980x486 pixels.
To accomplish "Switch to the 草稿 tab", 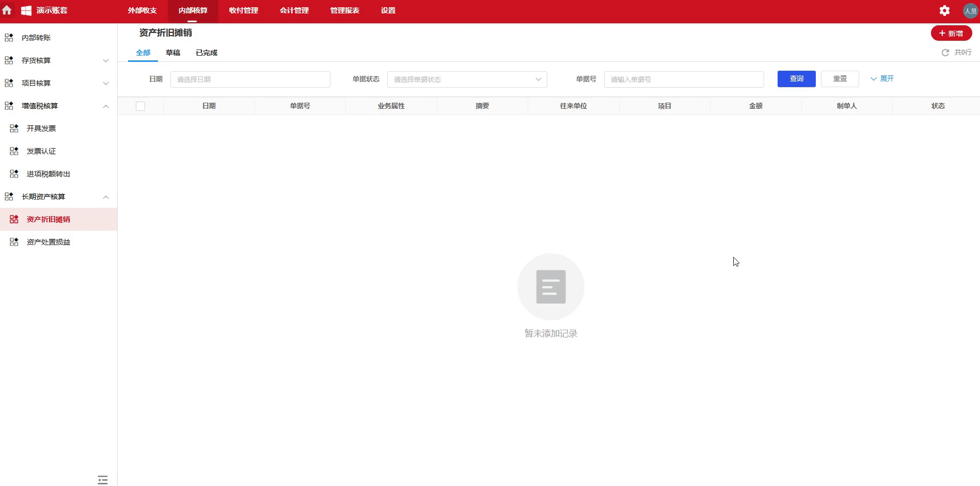I will pos(173,52).
